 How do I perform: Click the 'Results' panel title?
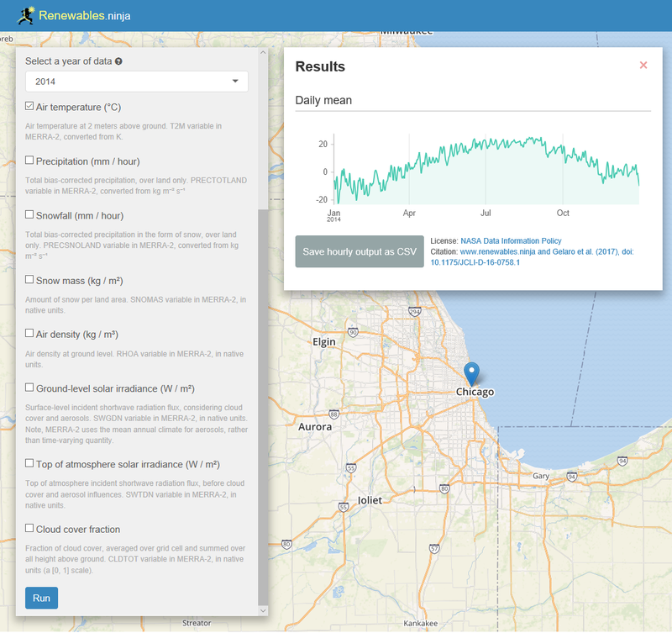pos(320,66)
